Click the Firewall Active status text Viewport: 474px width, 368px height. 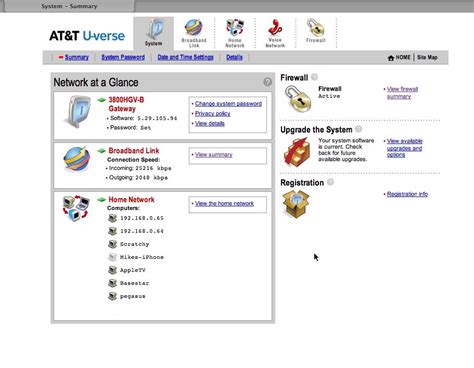pos(329,96)
